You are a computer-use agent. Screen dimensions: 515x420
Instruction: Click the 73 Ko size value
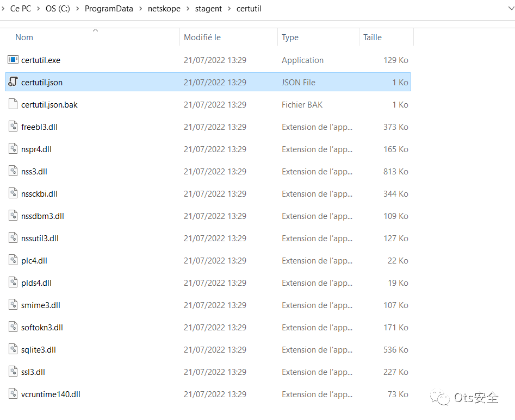tap(398, 394)
